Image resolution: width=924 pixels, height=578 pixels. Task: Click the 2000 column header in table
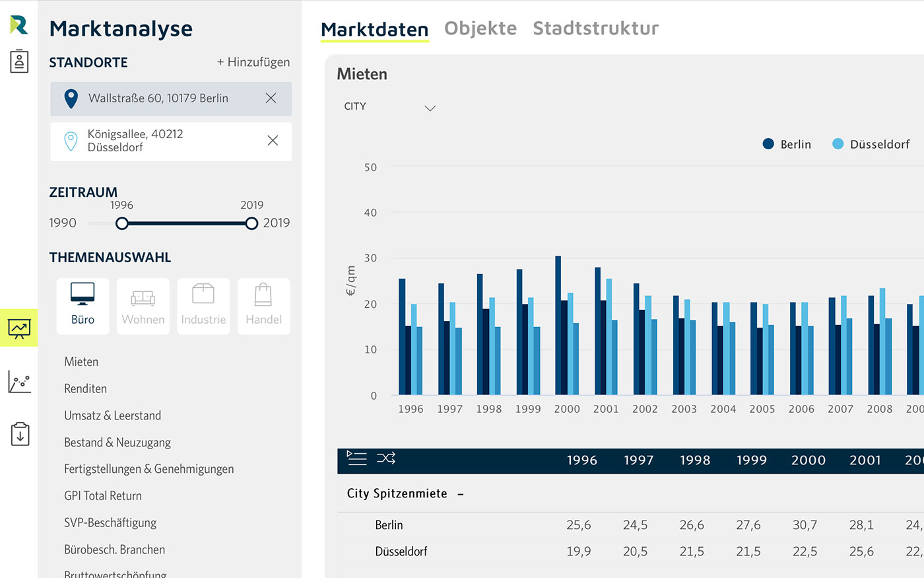[808, 460]
